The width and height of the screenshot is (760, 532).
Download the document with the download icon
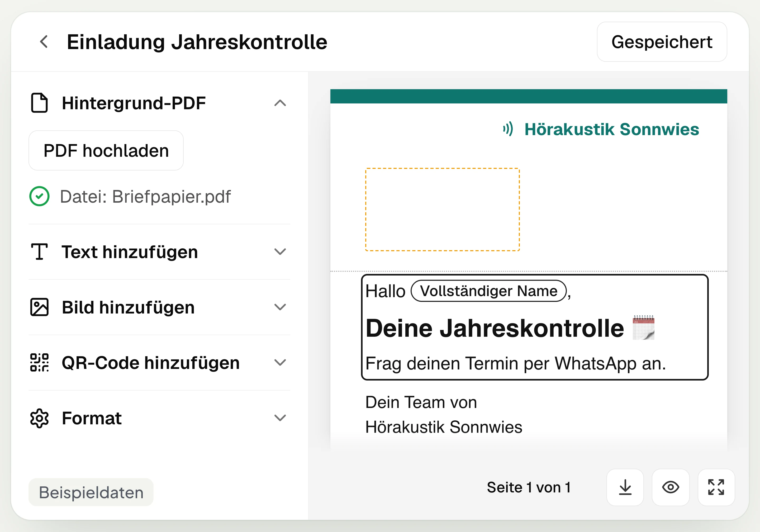coord(625,487)
